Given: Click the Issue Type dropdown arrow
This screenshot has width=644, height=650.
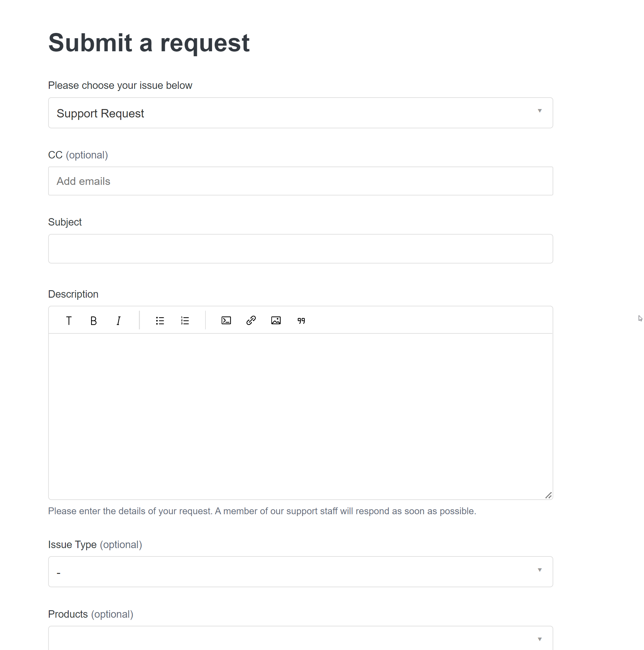Looking at the screenshot, I should click(x=540, y=570).
